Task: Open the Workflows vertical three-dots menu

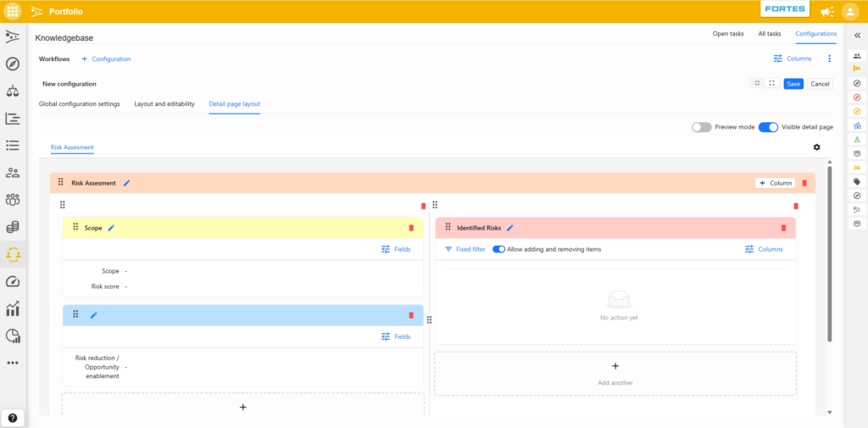Action: tap(829, 58)
